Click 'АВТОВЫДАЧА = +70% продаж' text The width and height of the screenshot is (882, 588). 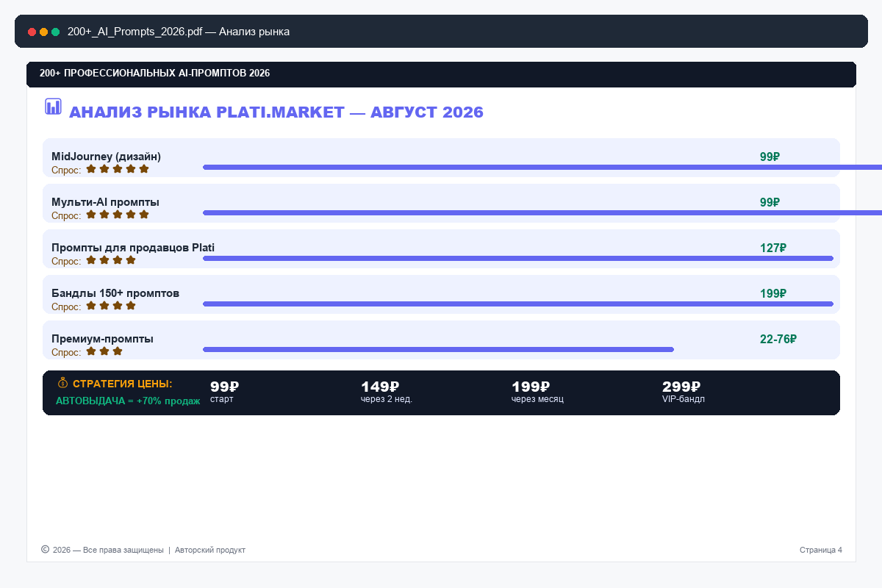(128, 401)
